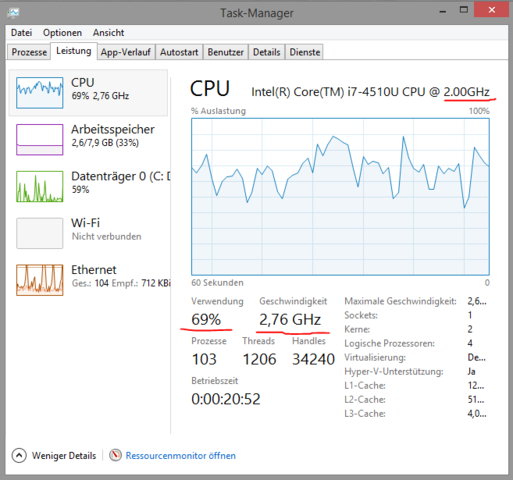Click the Sockets label
Viewport: 513px width, 480px height.
(361, 315)
